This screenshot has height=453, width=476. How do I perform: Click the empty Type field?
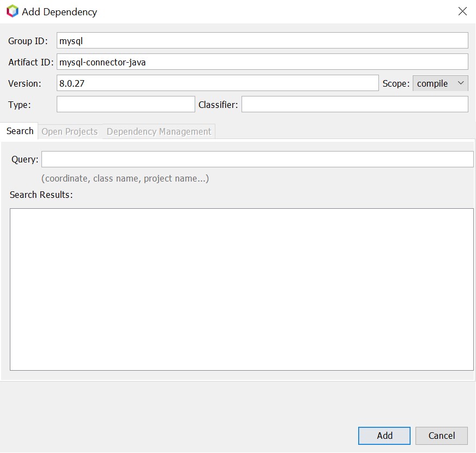pyautogui.click(x=125, y=104)
